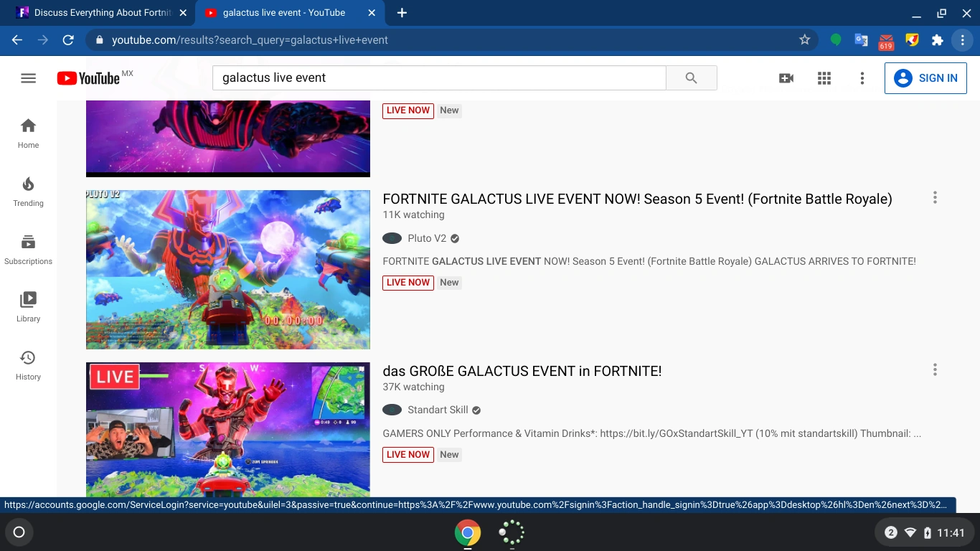Click the New badge on Standart Skill video

pyautogui.click(x=449, y=455)
